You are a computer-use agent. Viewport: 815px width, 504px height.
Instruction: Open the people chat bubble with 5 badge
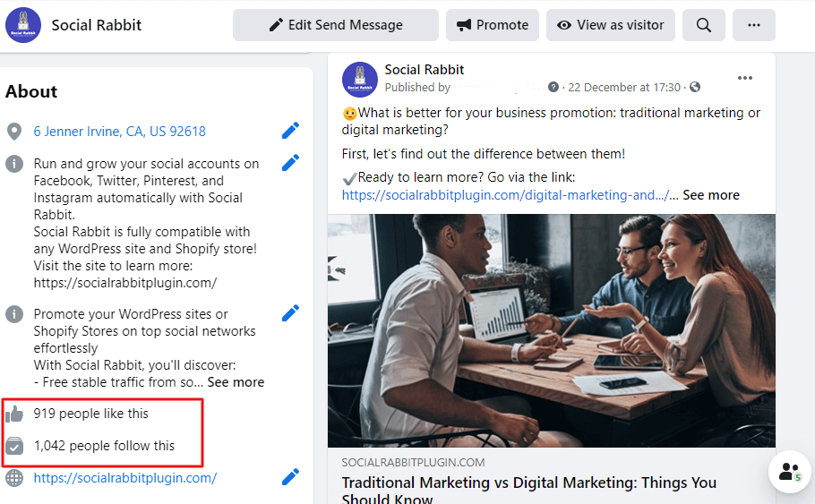pos(790,472)
